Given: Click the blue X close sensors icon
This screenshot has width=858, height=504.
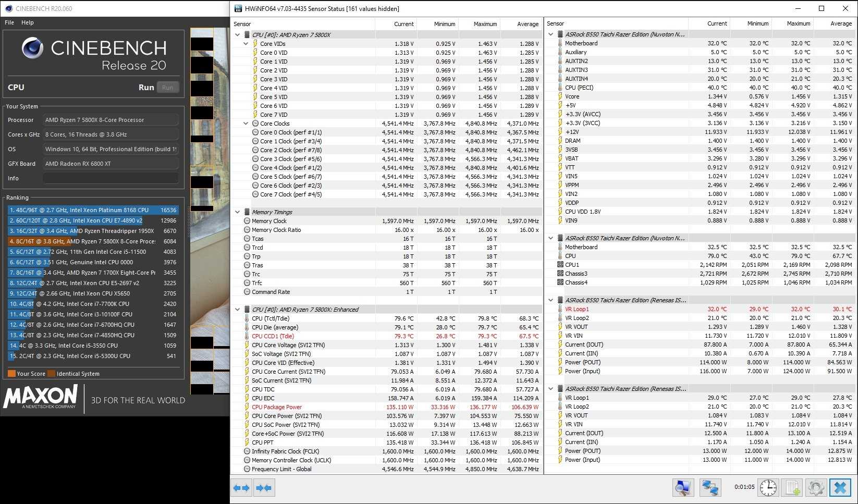Looking at the screenshot, I should click(x=840, y=488).
